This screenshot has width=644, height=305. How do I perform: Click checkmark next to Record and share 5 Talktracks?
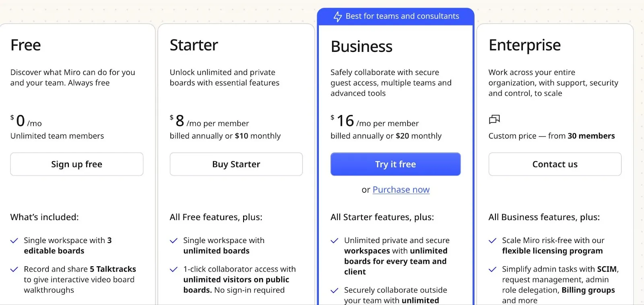(14, 269)
